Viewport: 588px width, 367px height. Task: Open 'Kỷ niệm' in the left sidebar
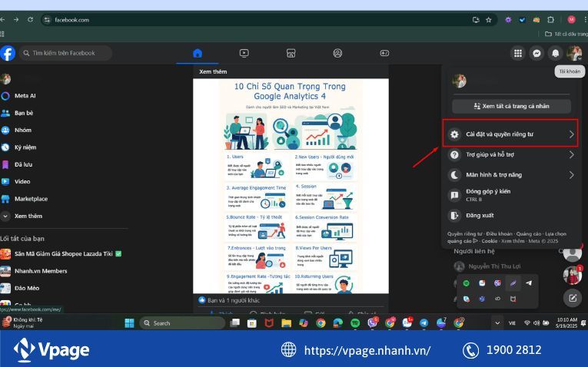pyautogui.click(x=25, y=147)
